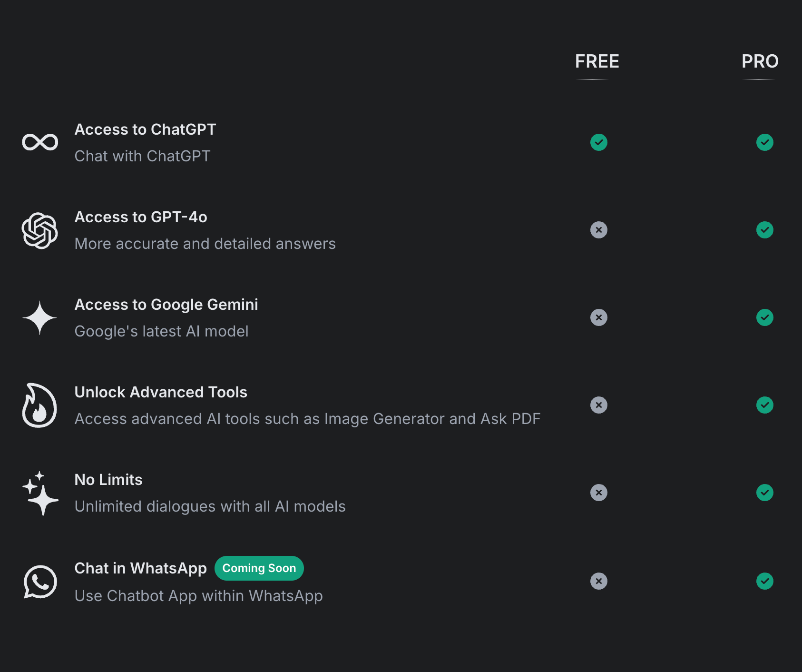Viewport: 802px width, 672px height.
Task: Click the green check under PRO for ChatGPT
Action: click(x=765, y=142)
